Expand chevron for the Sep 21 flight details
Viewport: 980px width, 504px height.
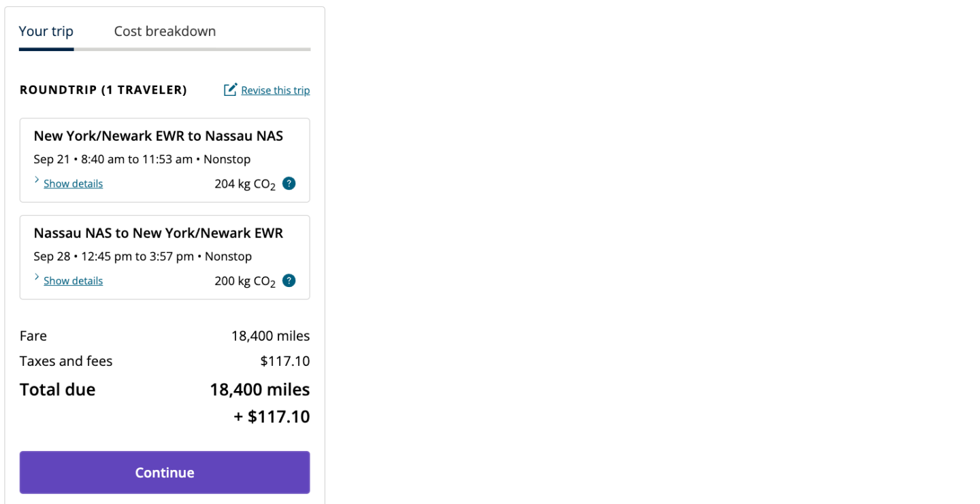[x=37, y=181]
